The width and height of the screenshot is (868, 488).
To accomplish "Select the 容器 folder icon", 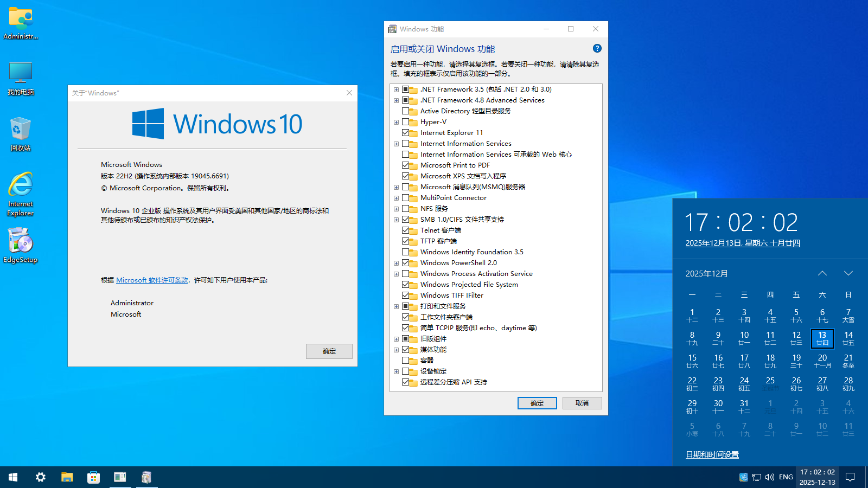I will point(413,361).
